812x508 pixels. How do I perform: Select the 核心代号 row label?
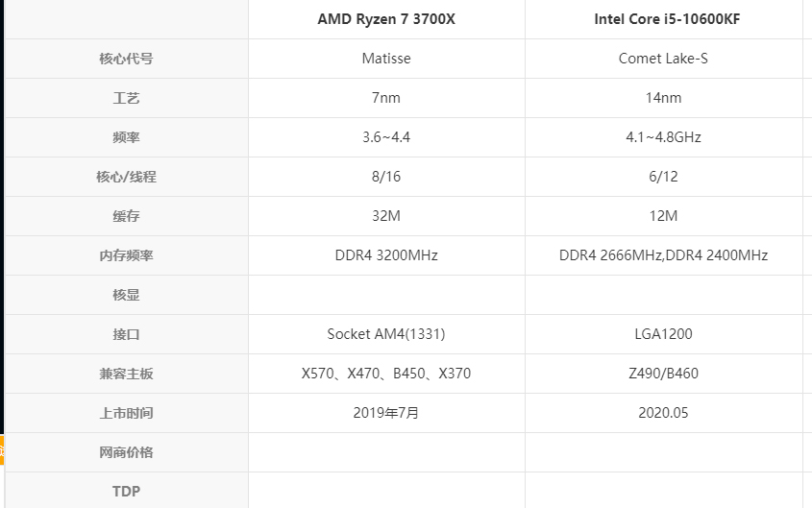coord(126,59)
